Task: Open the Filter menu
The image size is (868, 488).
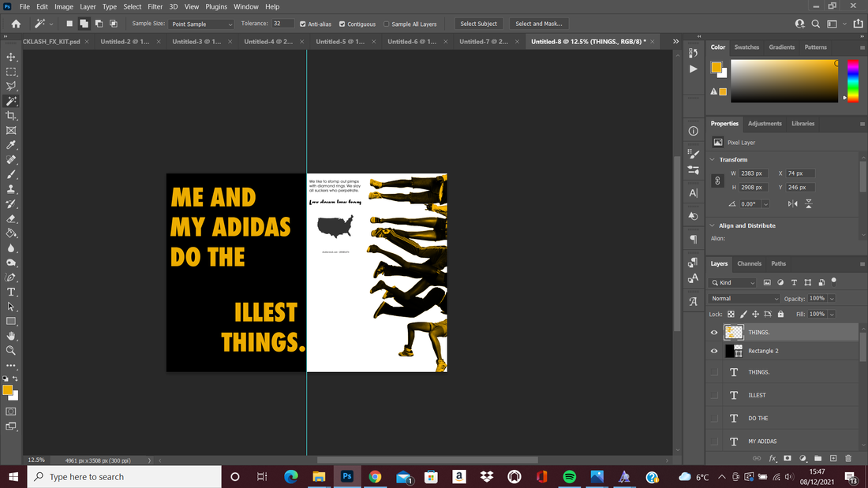Action: click(155, 6)
